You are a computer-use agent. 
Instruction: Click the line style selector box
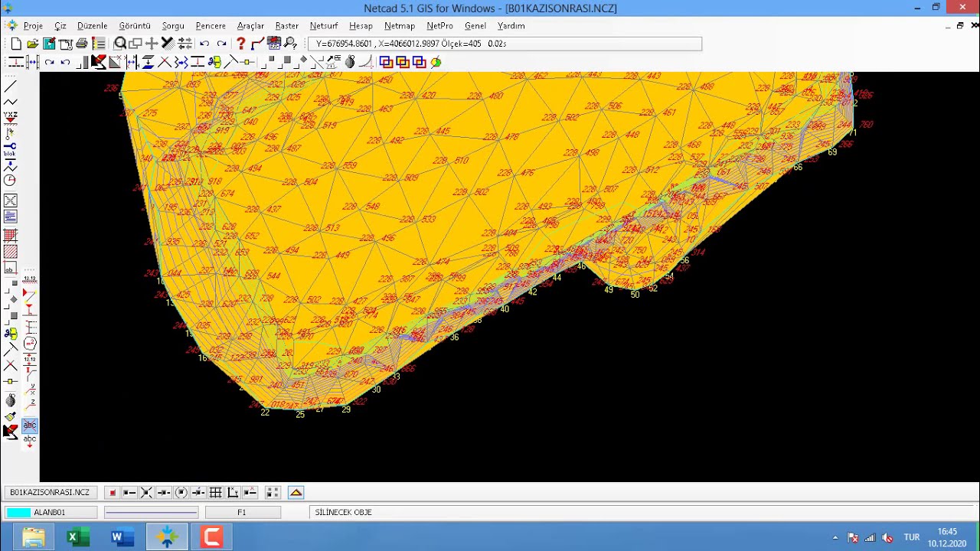(x=151, y=513)
